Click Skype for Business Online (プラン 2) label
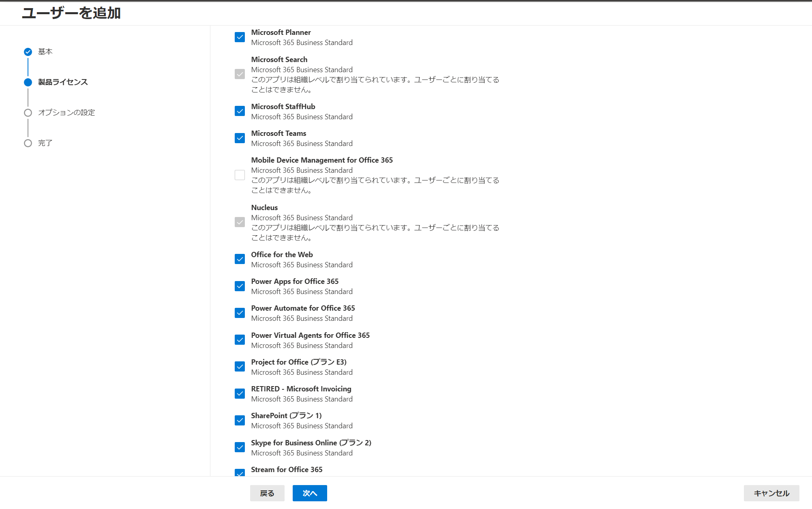Image resolution: width=812 pixels, height=509 pixels. [311, 443]
